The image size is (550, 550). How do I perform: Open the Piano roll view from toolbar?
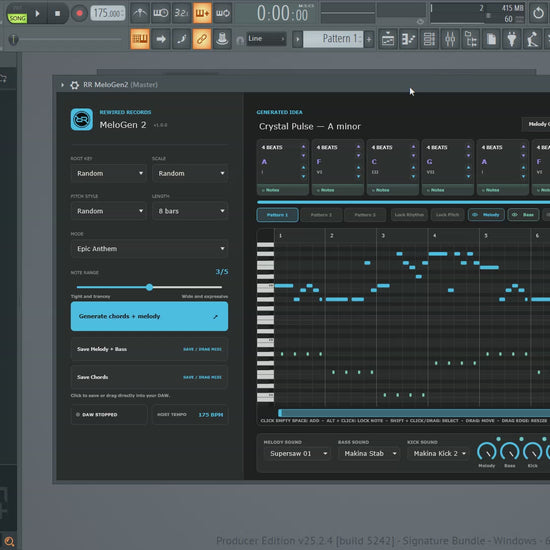coord(409,39)
